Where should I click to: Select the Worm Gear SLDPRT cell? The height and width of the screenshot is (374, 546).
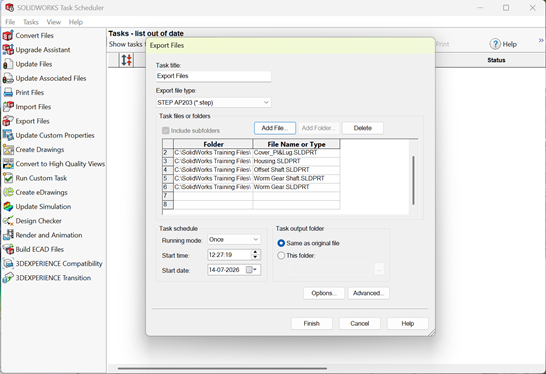point(296,187)
